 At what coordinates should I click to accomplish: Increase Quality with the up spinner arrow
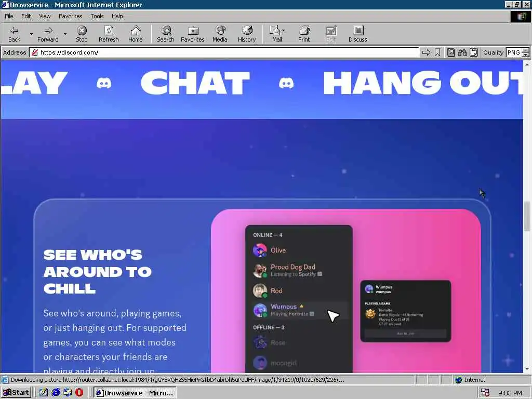tap(526, 50)
